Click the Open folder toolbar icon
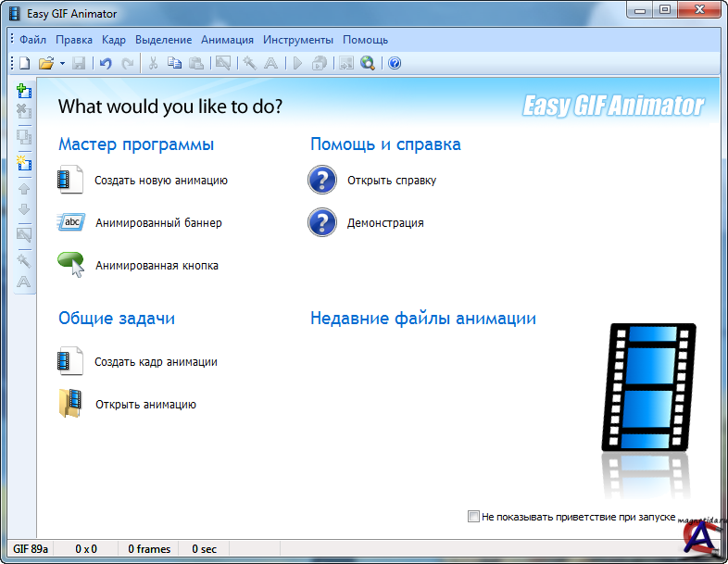728x564 pixels. [45, 63]
